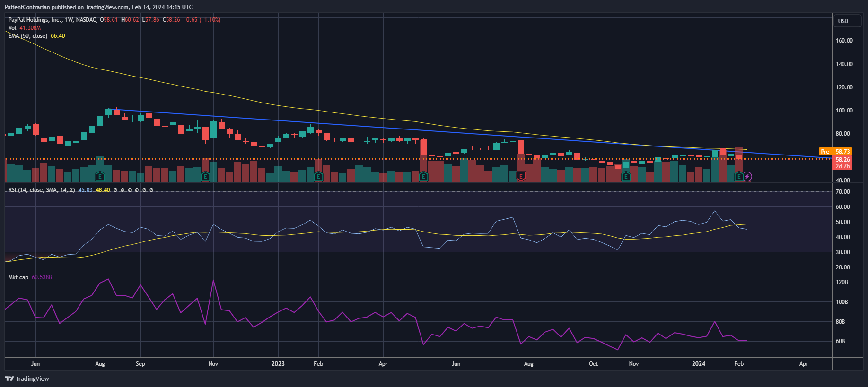This screenshot has width=868, height=387.
Task: Open the earnings E marker after April 2023
Action: 423,177
